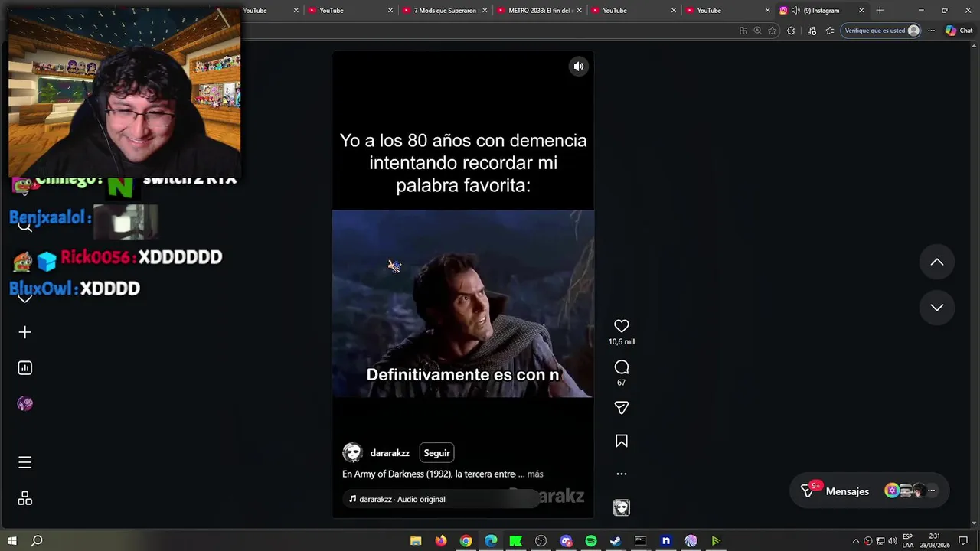The height and width of the screenshot is (551, 980).
Task: Open the reel's three-dot more options
Action: click(622, 474)
